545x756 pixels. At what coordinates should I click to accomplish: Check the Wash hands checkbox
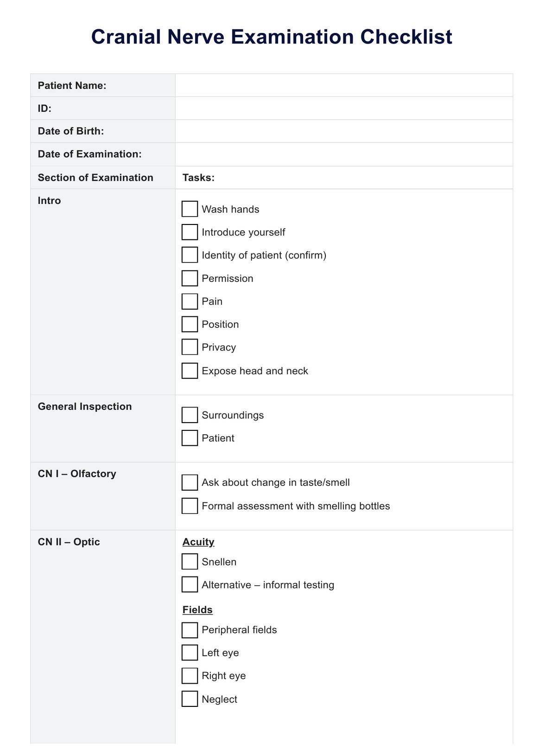[x=190, y=209]
